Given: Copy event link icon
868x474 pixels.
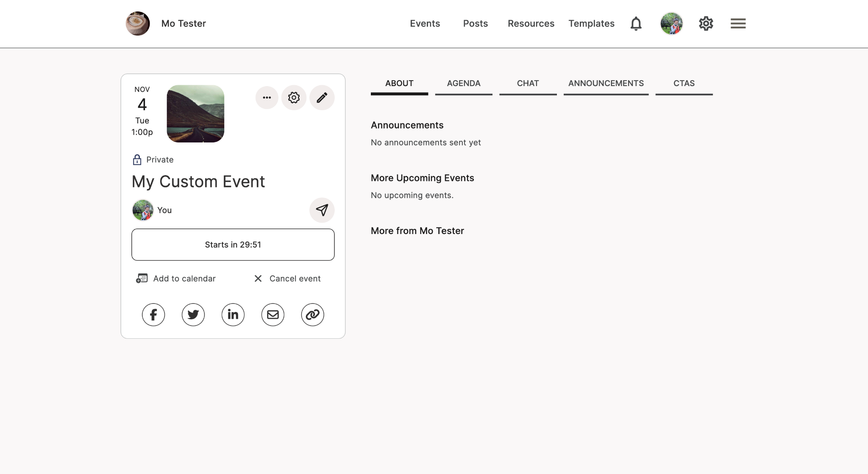Looking at the screenshot, I should click(x=313, y=315).
